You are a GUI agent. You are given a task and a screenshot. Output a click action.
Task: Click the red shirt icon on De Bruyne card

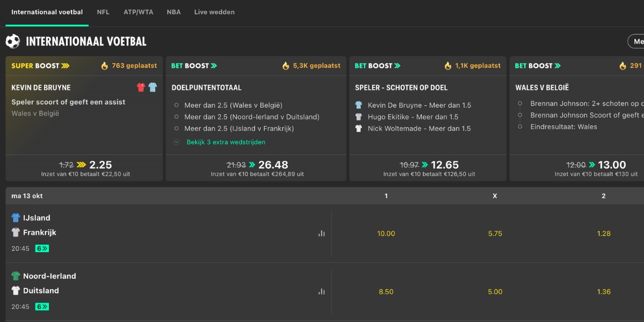[141, 87]
